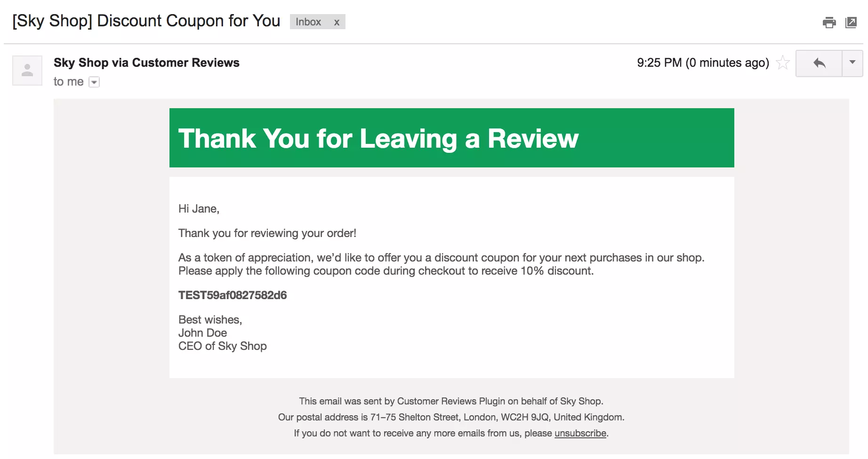Click the sender avatar image
This screenshot has height=459, width=868.
(x=27, y=70)
